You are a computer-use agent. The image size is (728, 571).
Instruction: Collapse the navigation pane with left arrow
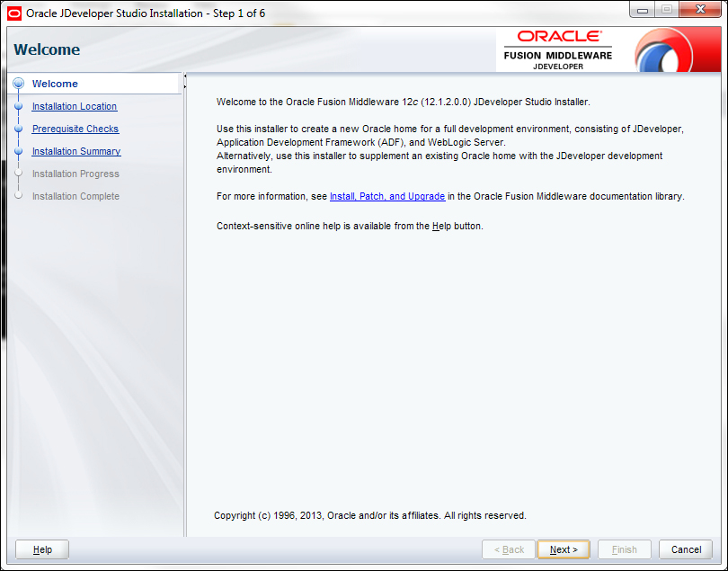(x=185, y=76)
